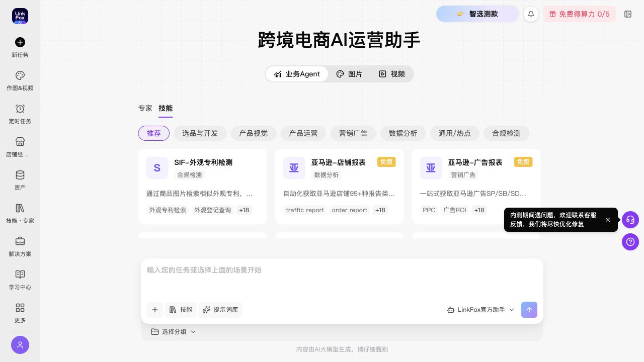Click the LinkFox AI logo

coord(20,16)
